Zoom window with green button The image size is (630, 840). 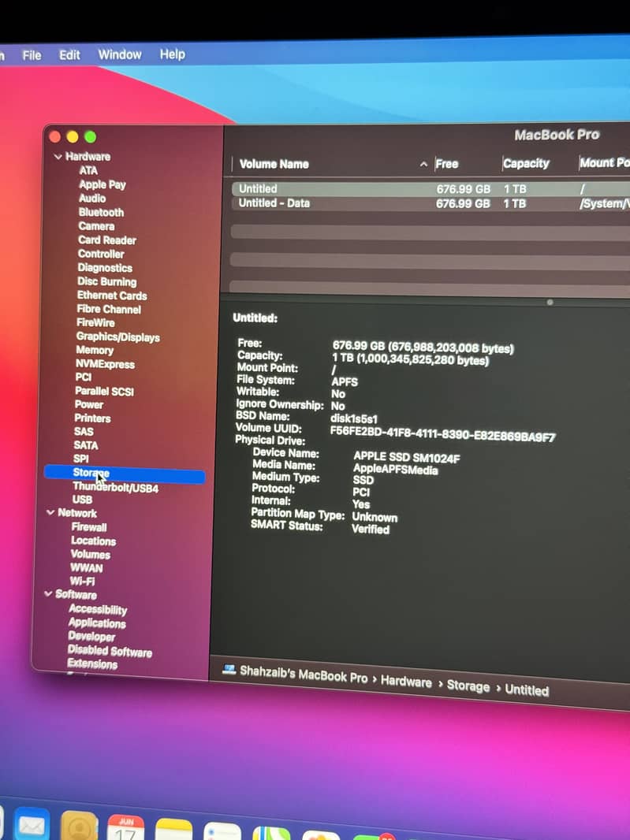pyautogui.click(x=90, y=136)
